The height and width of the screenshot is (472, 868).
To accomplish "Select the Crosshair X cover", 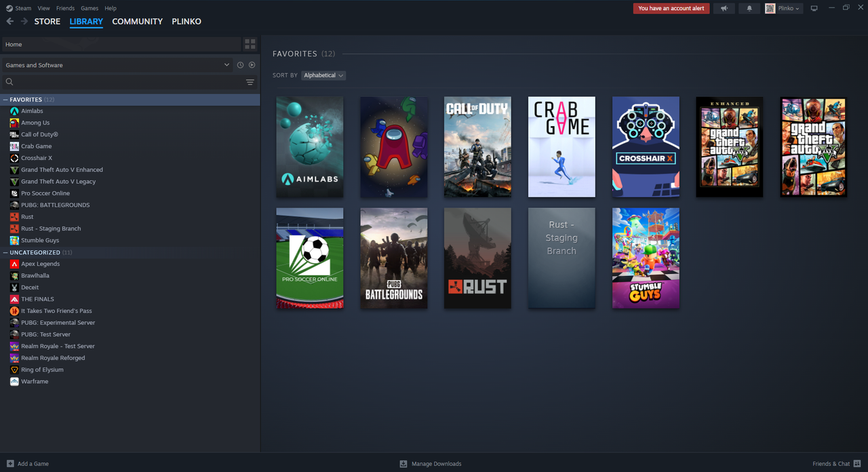I will click(646, 147).
